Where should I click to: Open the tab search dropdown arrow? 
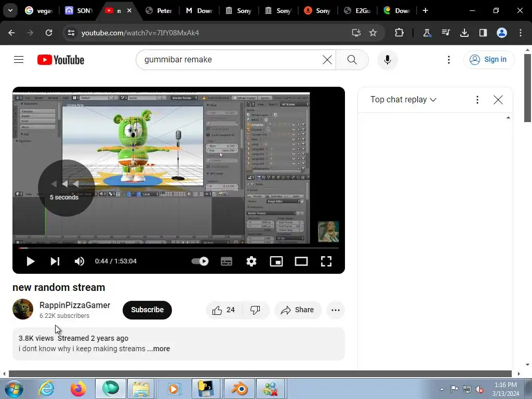click(x=10, y=10)
